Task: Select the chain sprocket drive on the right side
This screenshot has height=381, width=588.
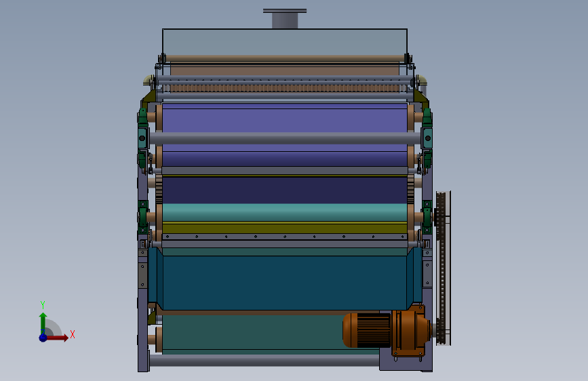Action: point(442,268)
